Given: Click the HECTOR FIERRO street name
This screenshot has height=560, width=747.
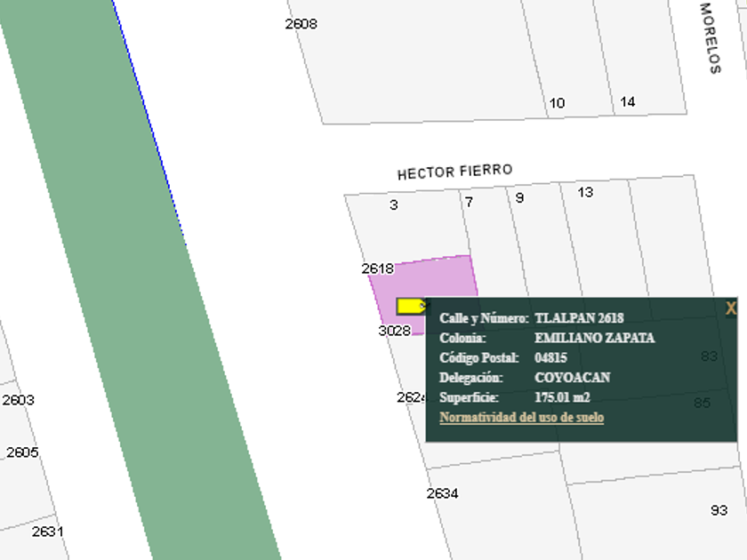Looking at the screenshot, I should click(x=455, y=172).
